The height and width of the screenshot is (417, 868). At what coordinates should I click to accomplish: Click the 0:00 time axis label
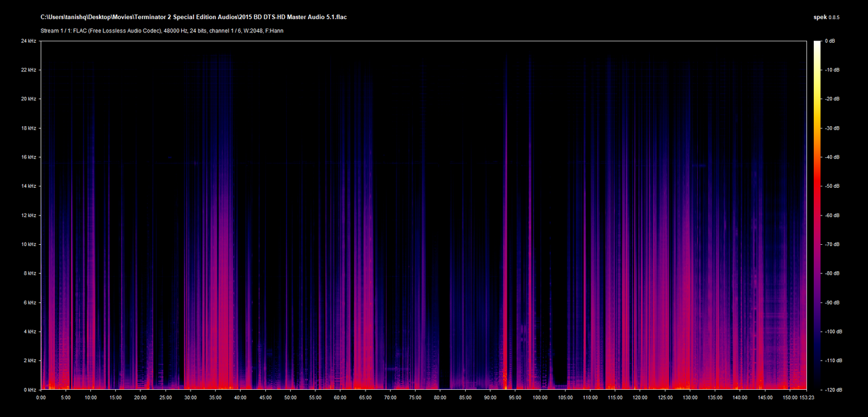click(x=41, y=398)
